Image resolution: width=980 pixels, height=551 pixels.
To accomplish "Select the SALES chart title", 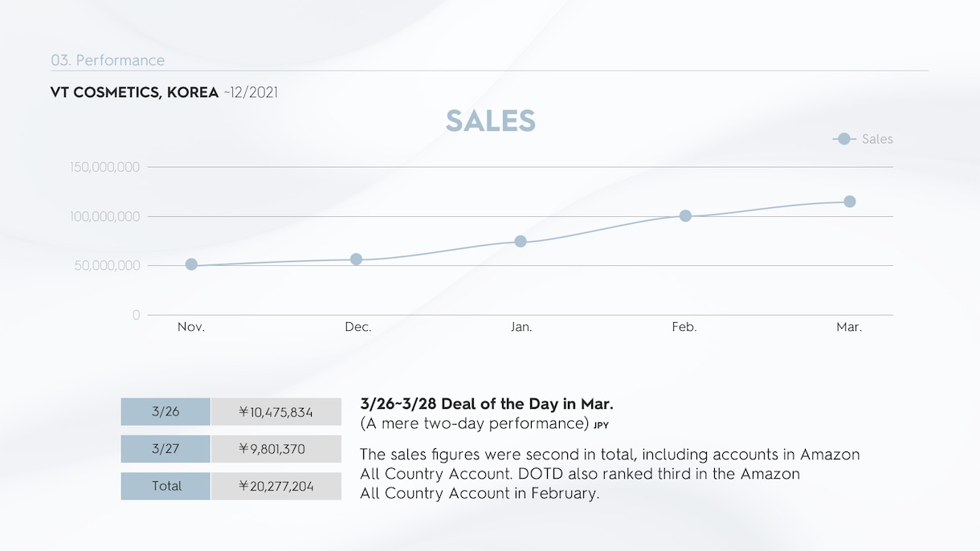I will tap(491, 120).
